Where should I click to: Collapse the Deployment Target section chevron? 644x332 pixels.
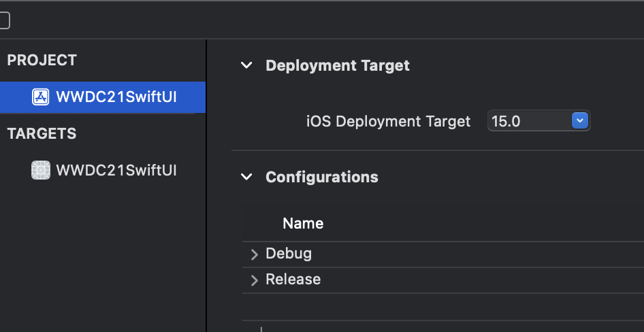click(246, 66)
